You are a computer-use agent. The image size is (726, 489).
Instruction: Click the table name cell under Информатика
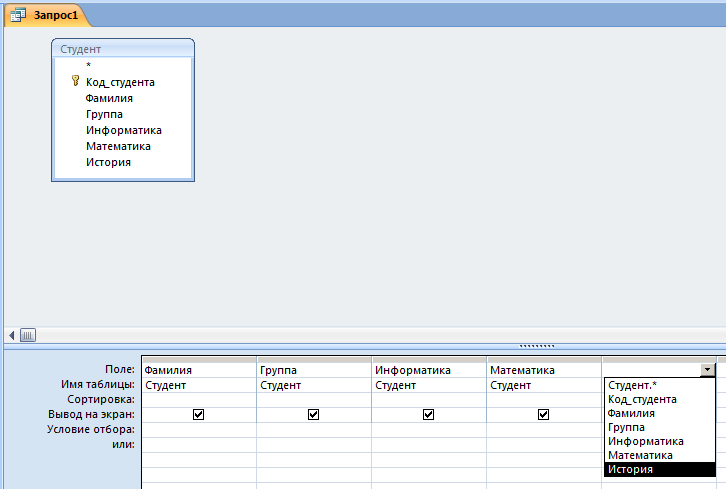tap(429, 385)
